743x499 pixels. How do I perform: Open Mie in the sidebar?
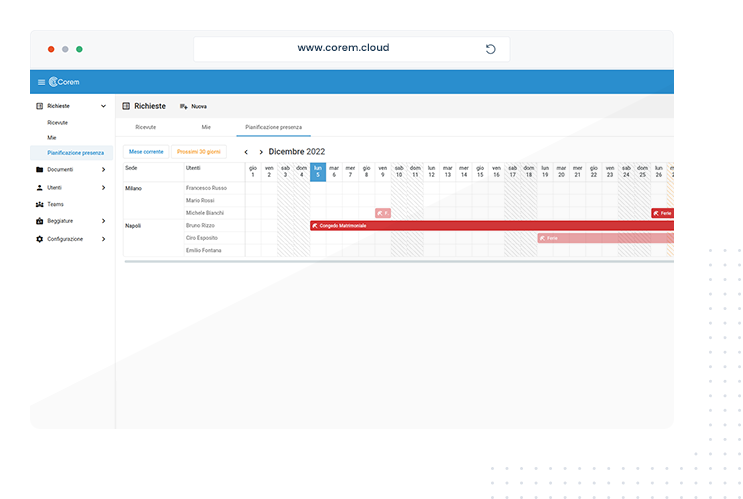click(x=52, y=138)
